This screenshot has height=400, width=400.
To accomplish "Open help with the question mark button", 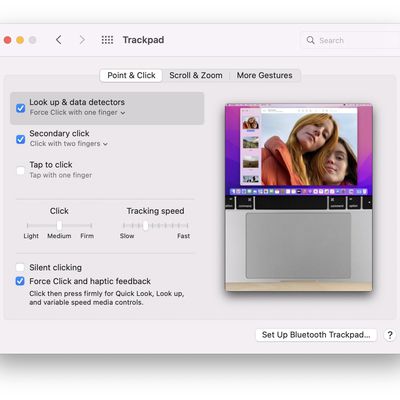I will 390,335.
